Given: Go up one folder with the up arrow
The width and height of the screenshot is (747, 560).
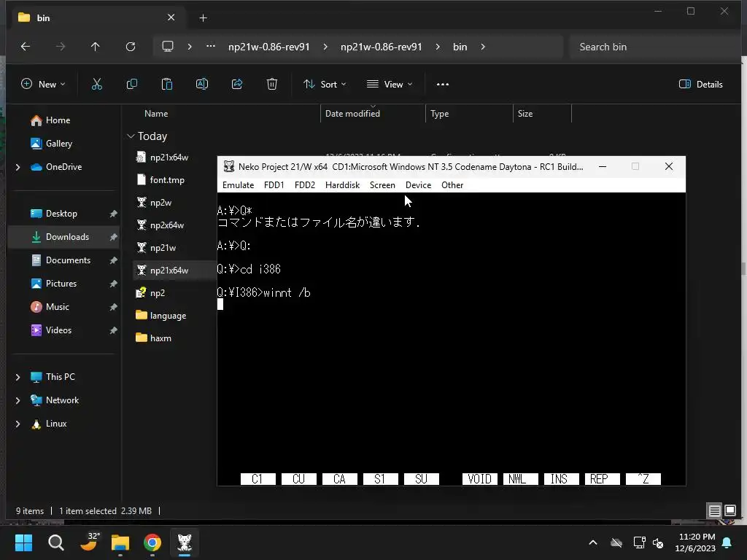Looking at the screenshot, I should coord(96,47).
